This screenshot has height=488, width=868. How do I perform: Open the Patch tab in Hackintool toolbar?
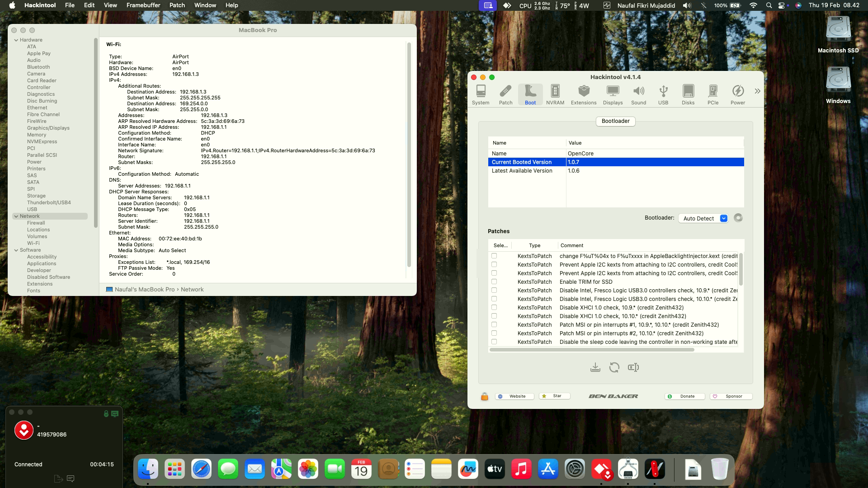[505, 95]
